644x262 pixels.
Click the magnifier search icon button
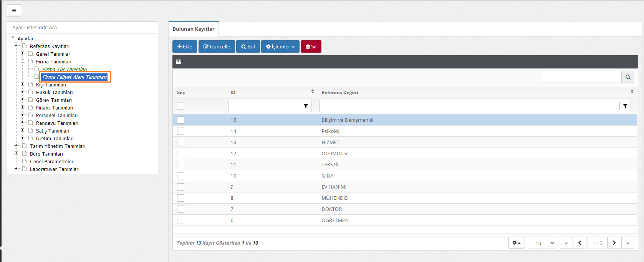tap(627, 77)
